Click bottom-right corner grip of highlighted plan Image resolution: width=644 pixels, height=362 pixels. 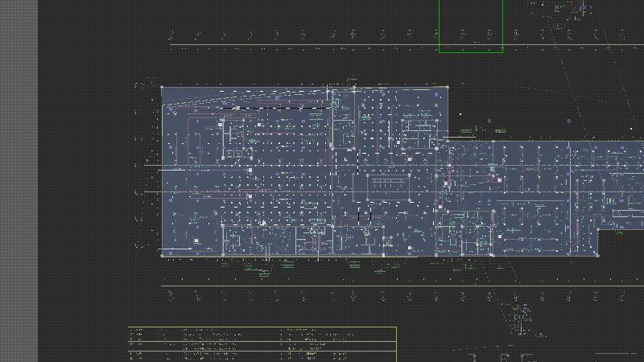[598, 256]
